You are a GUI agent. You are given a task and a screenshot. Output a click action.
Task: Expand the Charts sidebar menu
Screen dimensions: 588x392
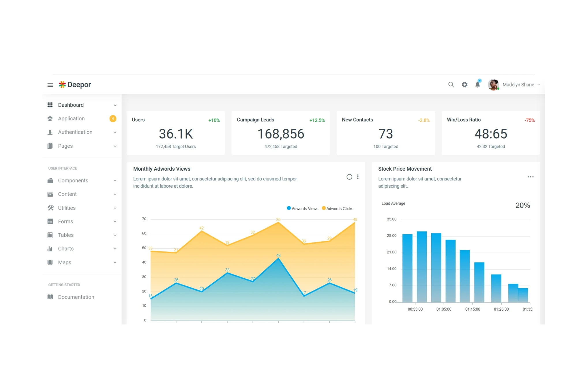point(66,249)
